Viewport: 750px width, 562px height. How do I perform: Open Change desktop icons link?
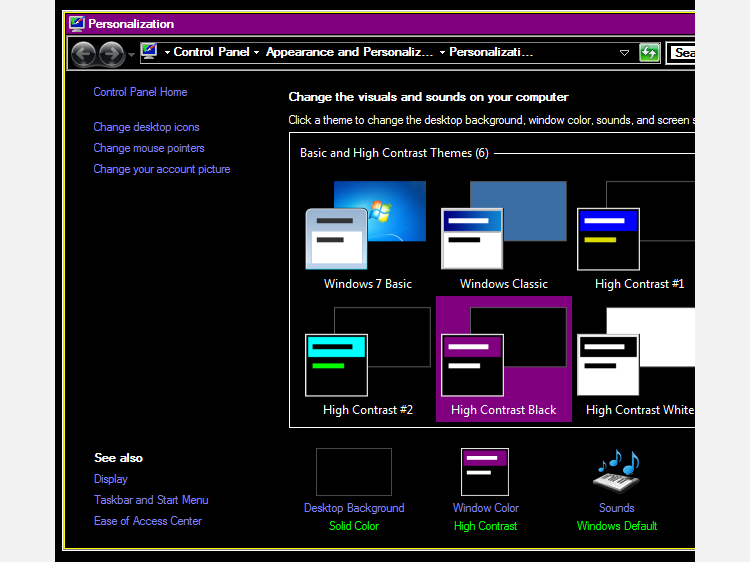[x=146, y=127]
